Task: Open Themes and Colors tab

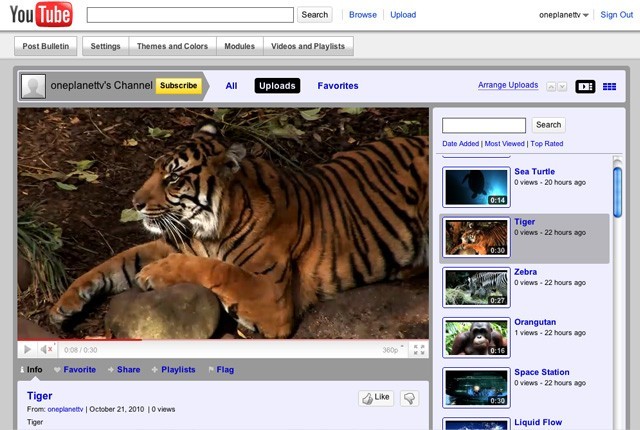Action: [x=172, y=46]
